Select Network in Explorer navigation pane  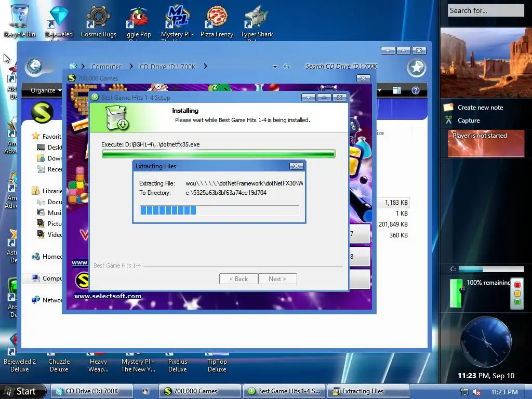46,300
